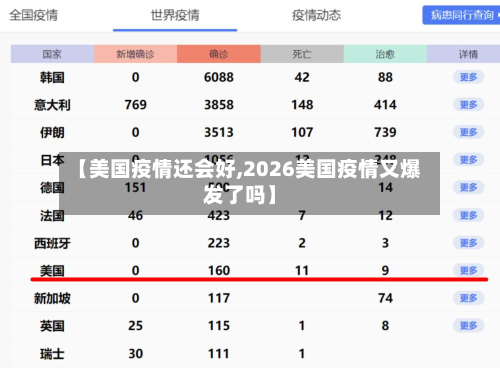Open 更多 details for 法国
500x368 pixels.
pos(468,215)
